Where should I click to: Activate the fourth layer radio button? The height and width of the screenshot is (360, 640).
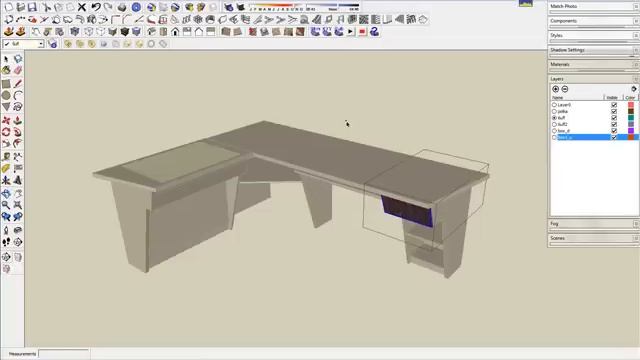554,124
